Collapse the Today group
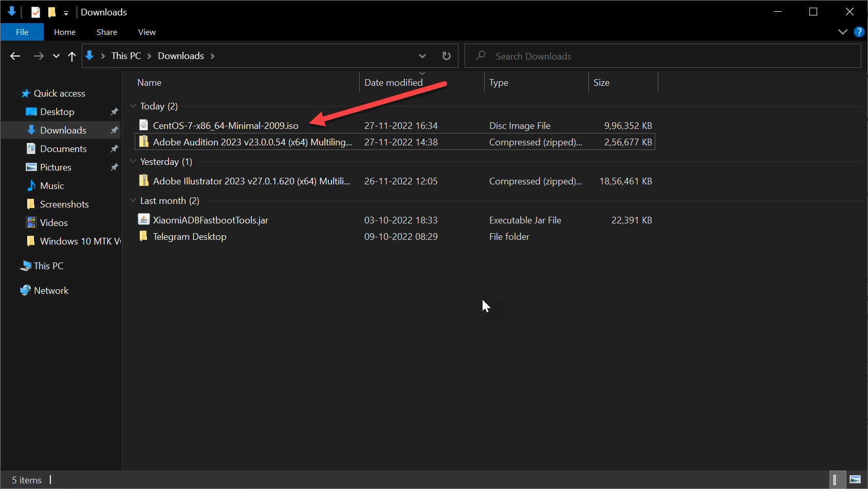Screen dimensions: 868x489 (x=133, y=106)
